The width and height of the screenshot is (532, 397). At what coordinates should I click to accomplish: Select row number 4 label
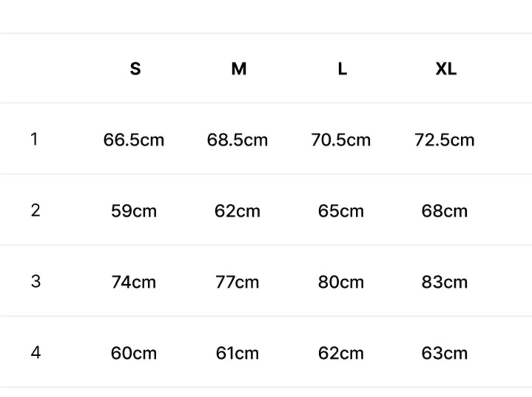tap(36, 352)
